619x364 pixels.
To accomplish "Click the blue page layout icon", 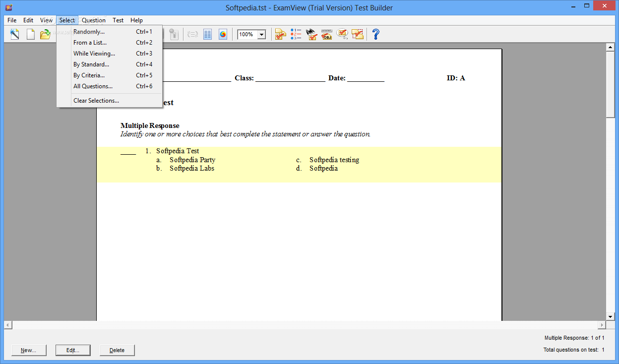I will tap(207, 34).
